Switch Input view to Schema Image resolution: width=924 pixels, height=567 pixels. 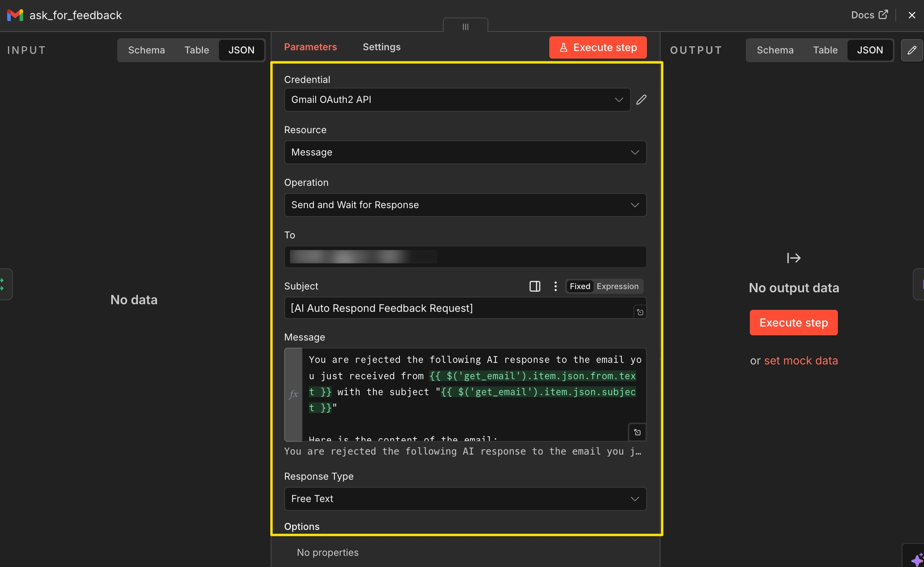(146, 50)
